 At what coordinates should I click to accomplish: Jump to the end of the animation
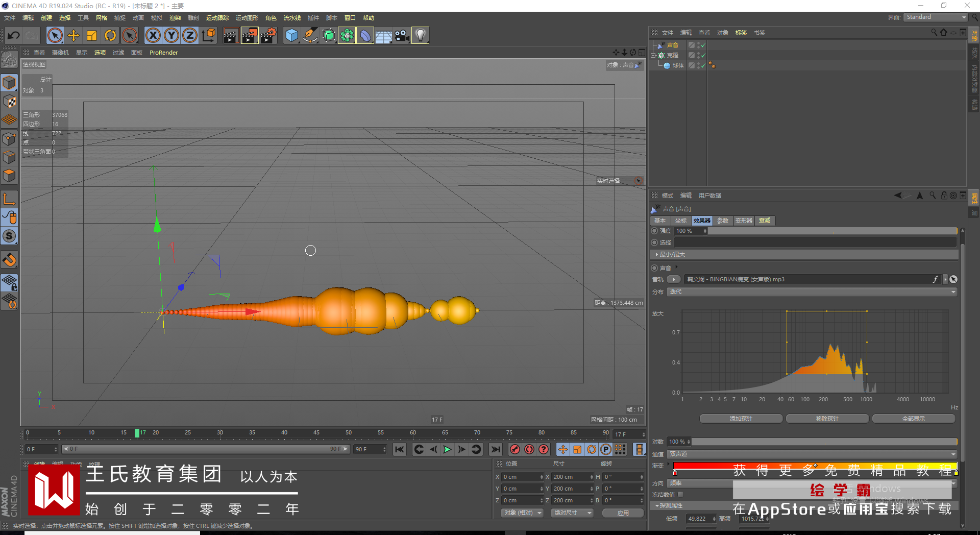coord(495,449)
